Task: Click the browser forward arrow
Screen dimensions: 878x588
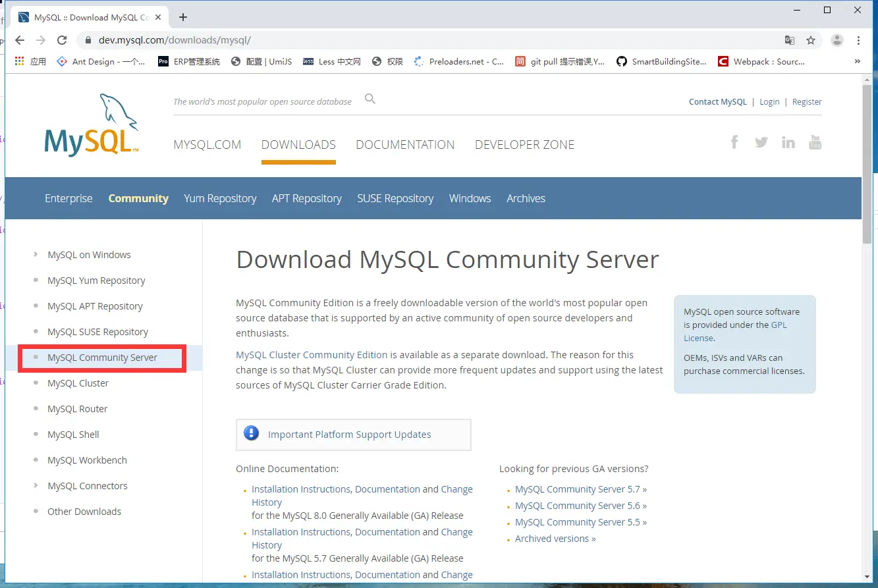Action: pos(41,40)
